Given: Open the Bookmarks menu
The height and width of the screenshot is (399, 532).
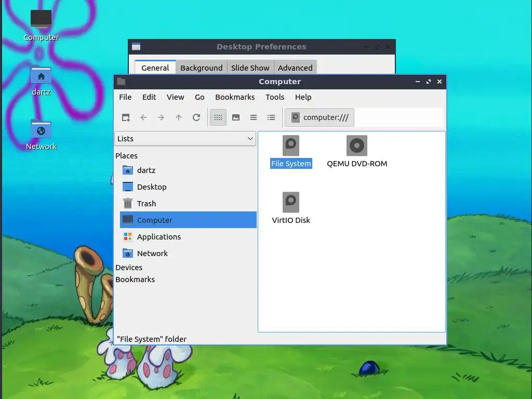Looking at the screenshot, I should click(x=235, y=97).
